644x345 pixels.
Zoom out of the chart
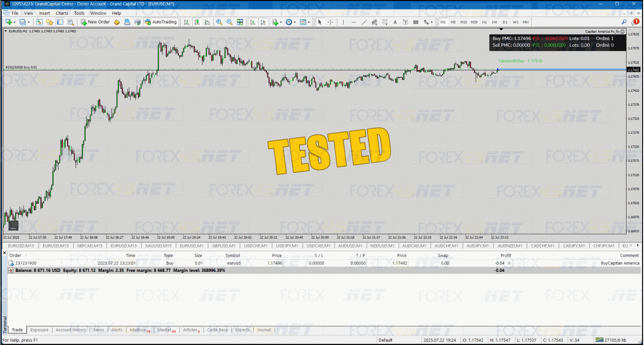[229, 22]
